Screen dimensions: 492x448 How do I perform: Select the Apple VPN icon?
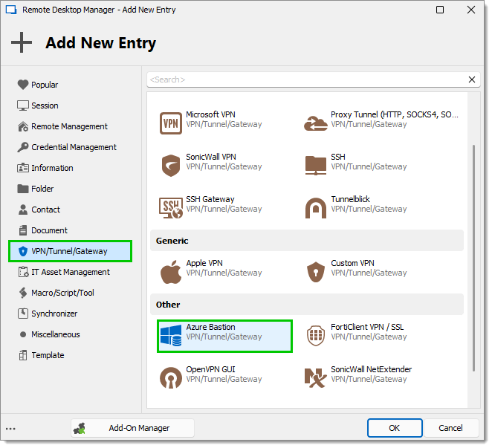pos(172,273)
